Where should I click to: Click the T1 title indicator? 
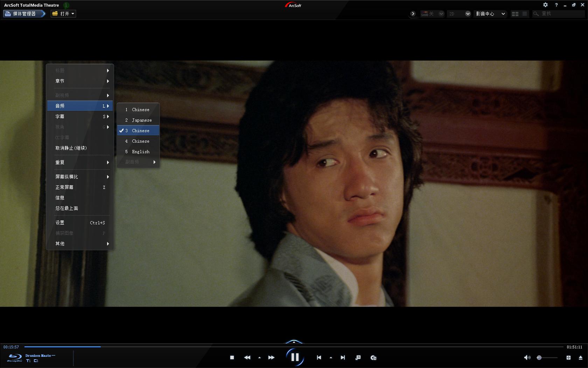(x=28, y=361)
